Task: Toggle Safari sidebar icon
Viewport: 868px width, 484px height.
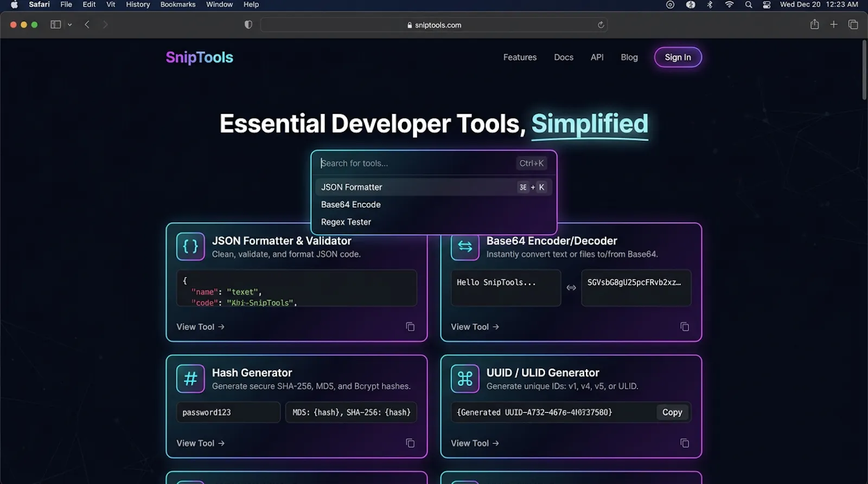Action: coord(55,24)
